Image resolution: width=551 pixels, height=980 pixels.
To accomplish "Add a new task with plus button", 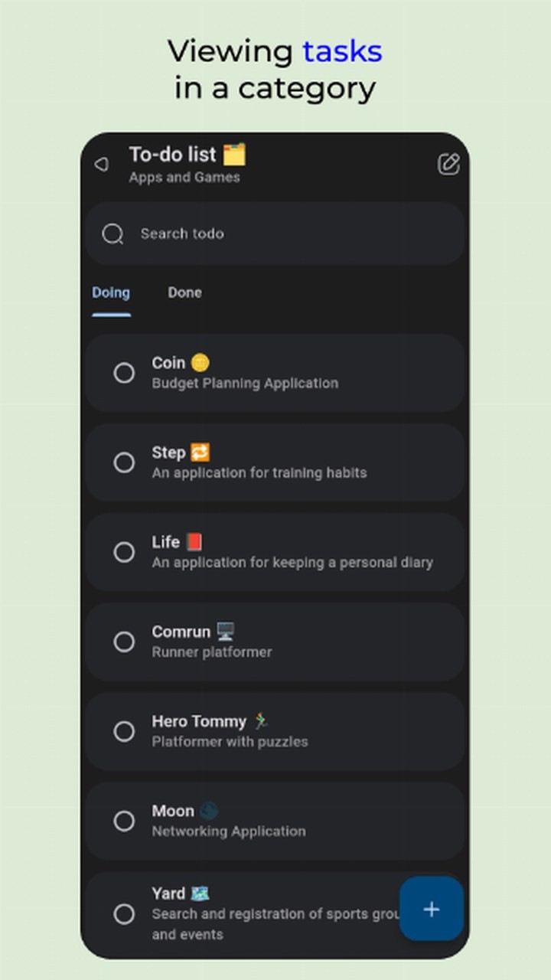I will click(432, 909).
